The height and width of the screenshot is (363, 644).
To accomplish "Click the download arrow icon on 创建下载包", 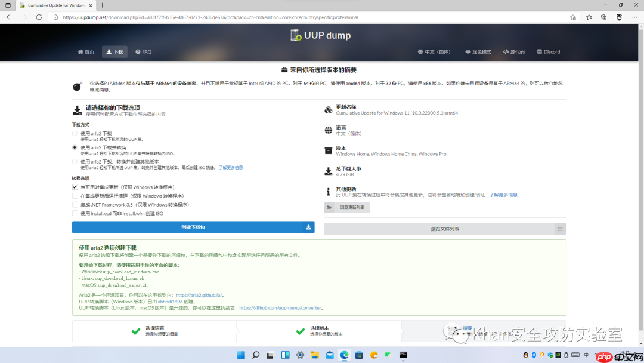I will coord(308,227).
